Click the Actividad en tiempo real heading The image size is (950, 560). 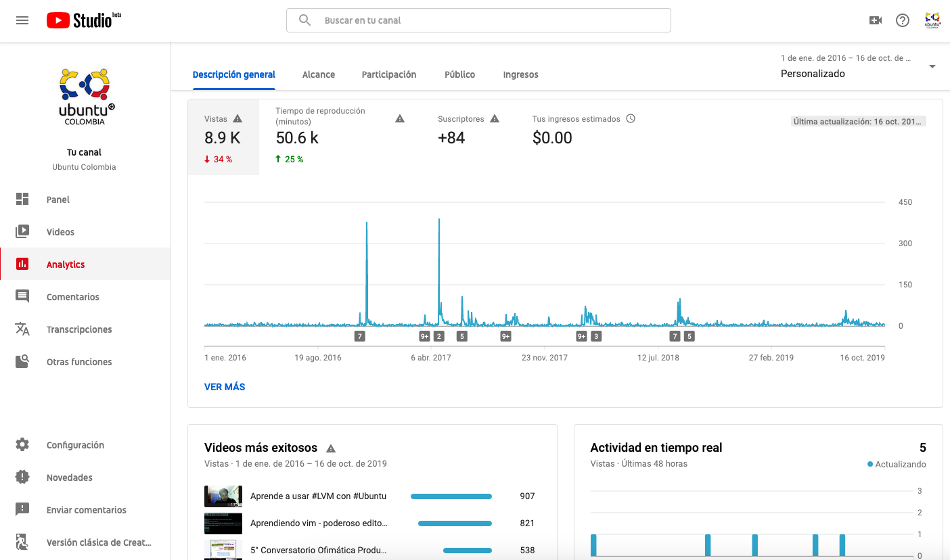656,448
